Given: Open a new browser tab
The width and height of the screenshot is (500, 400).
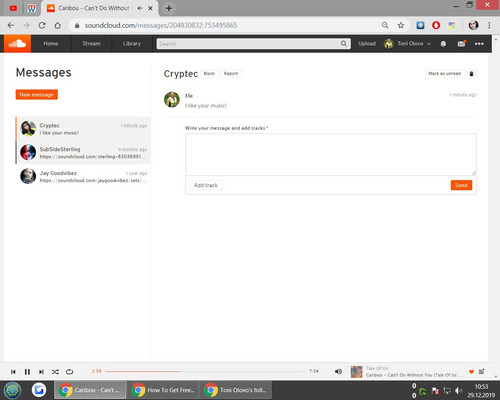Looking at the screenshot, I should tap(169, 8).
